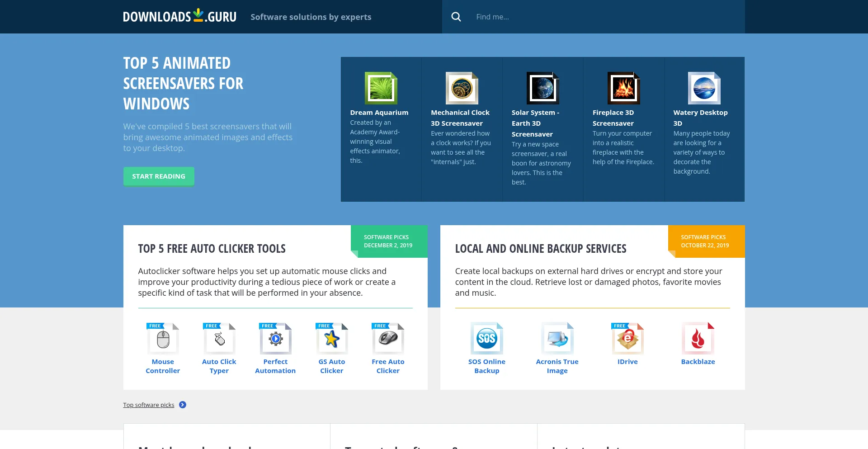Click the Mouse Controller icon
Viewport: 868px width, 449px height.
(163, 339)
